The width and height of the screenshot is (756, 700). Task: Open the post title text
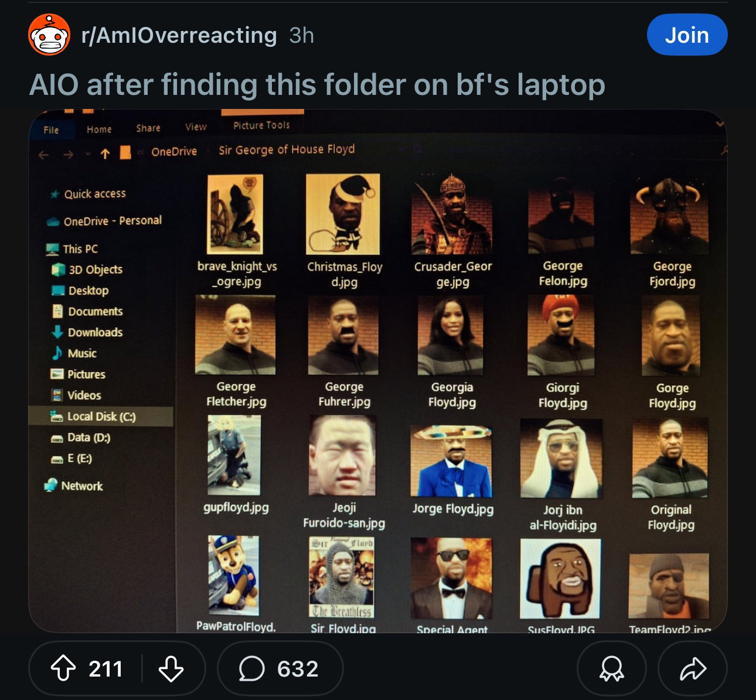317,84
